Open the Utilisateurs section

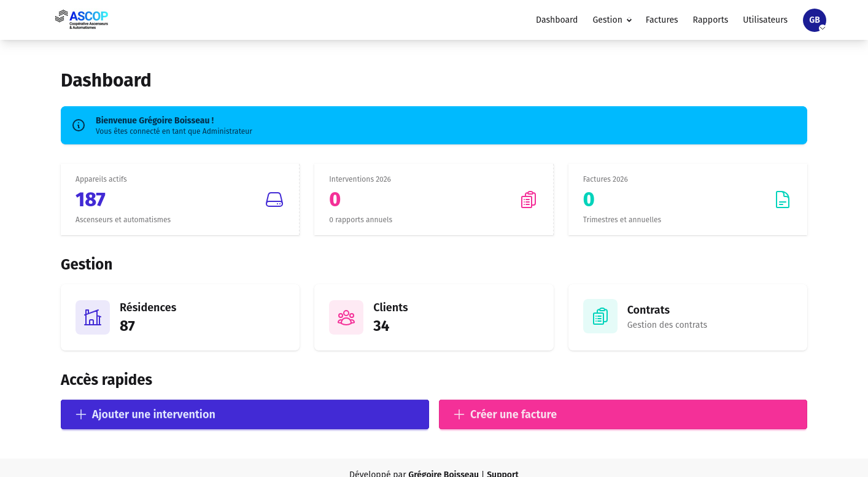[x=765, y=20]
